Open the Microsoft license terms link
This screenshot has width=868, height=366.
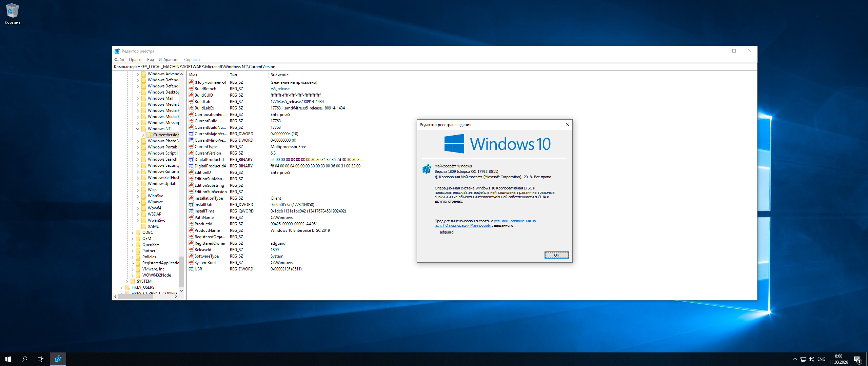514,221
